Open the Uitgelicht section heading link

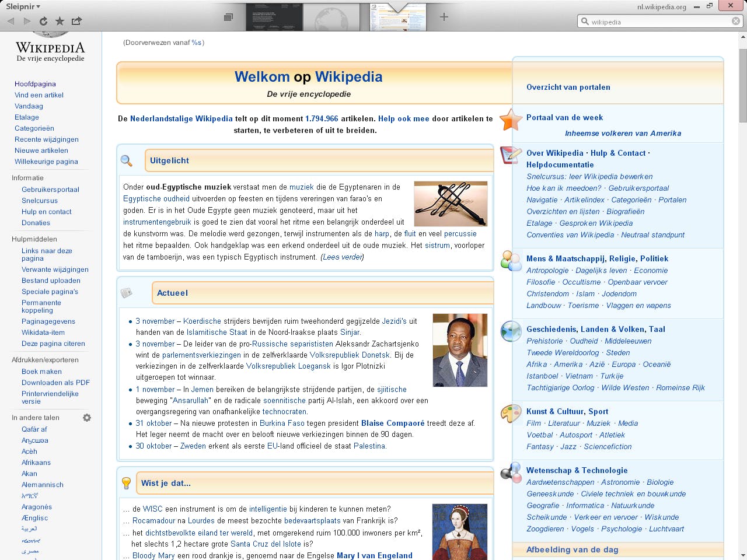(169, 160)
